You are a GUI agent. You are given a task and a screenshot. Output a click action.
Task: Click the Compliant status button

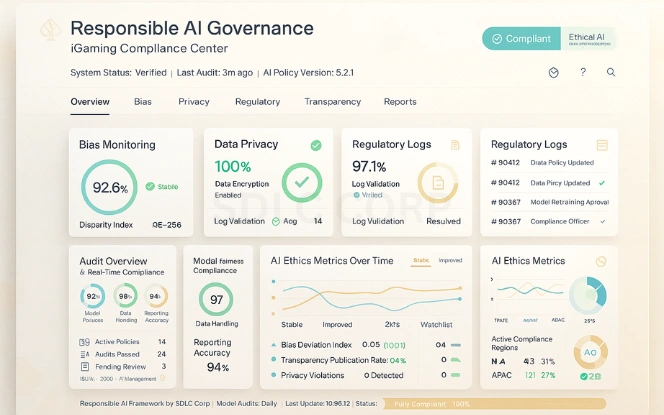pos(520,39)
